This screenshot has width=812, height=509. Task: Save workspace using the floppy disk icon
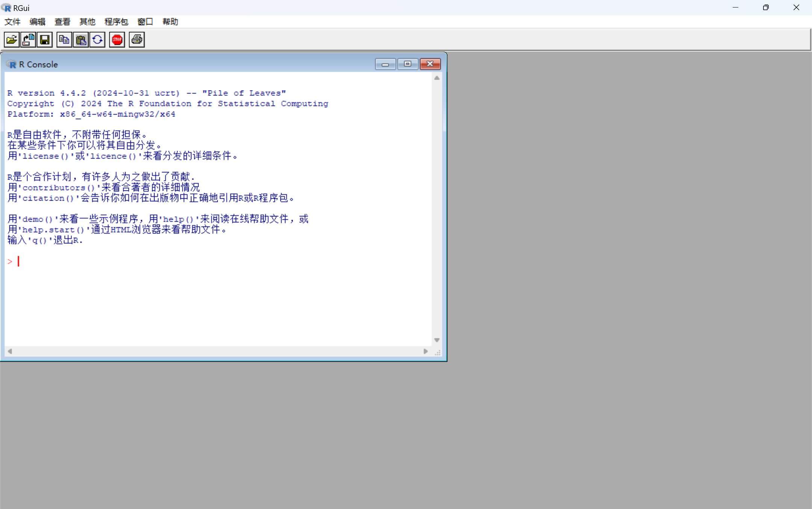tap(45, 39)
